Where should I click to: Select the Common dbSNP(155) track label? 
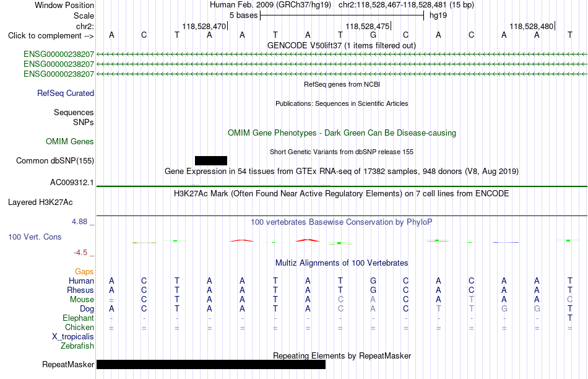[54, 160]
